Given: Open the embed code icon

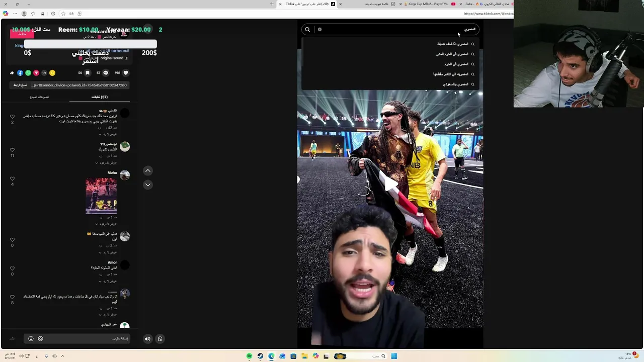Looking at the screenshot, I should [44, 73].
